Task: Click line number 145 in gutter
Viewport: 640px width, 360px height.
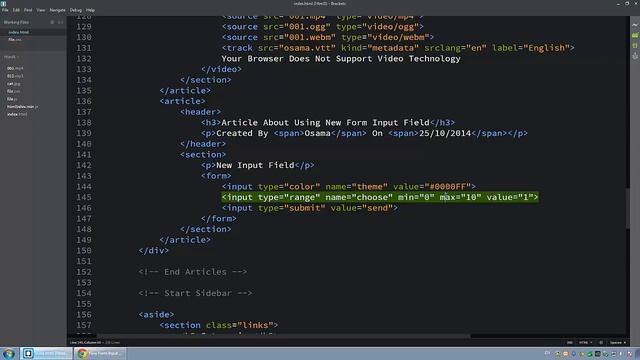Action: click(84, 197)
